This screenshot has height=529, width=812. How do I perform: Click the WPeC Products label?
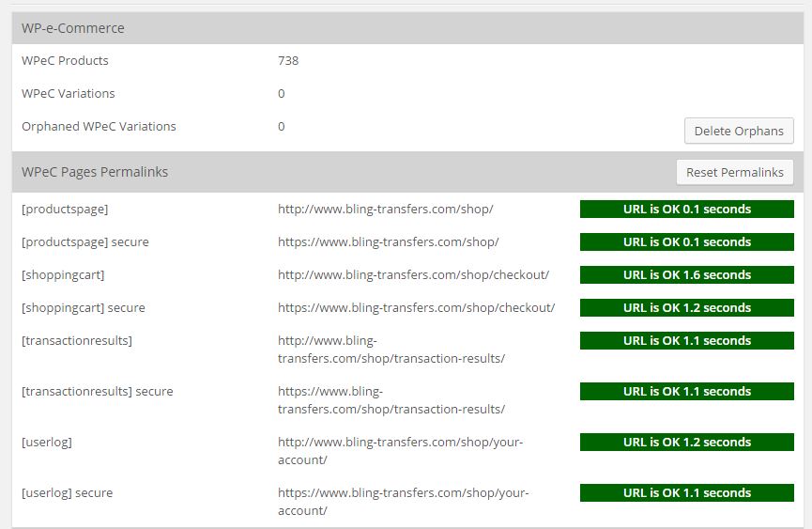coord(65,61)
